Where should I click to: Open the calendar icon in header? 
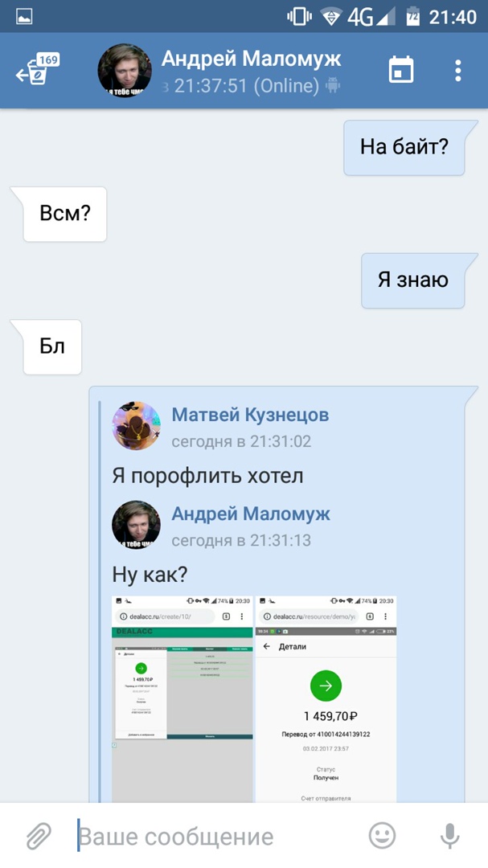coord(401,70)
